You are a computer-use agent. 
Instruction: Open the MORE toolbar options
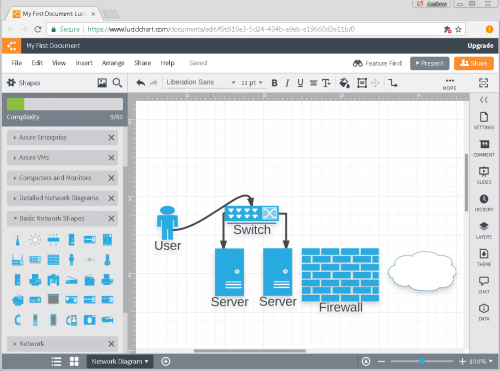tap(449, 84)
